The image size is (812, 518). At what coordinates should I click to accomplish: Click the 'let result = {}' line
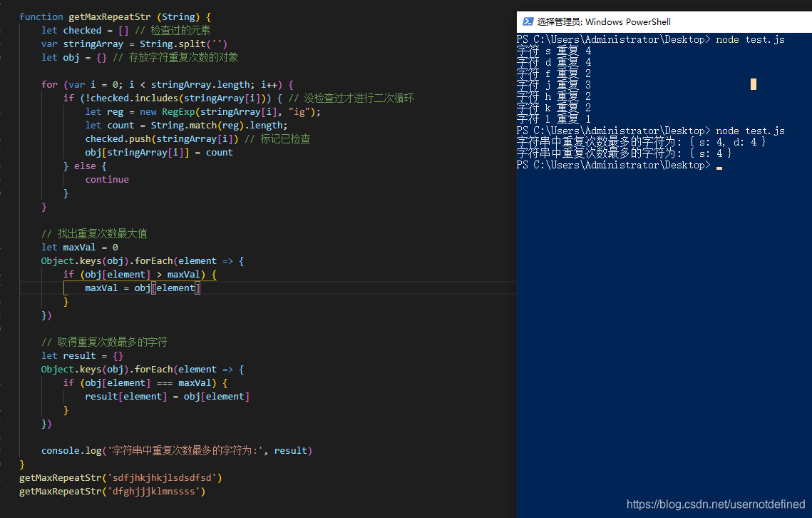pos(82,356)
